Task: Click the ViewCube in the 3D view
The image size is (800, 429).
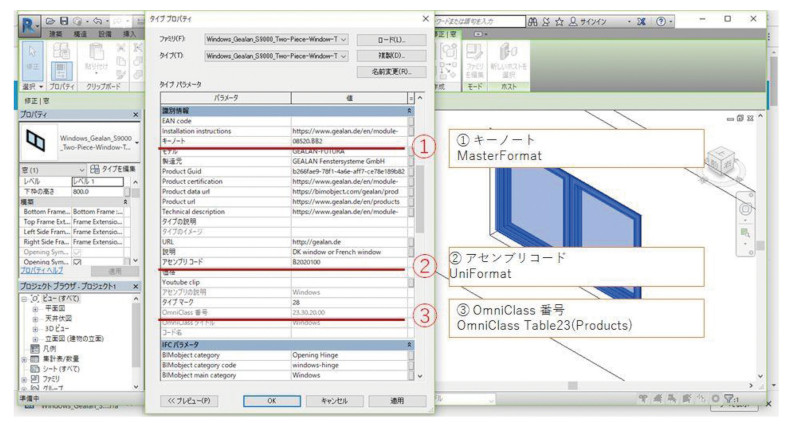Action: click(719, 161)
